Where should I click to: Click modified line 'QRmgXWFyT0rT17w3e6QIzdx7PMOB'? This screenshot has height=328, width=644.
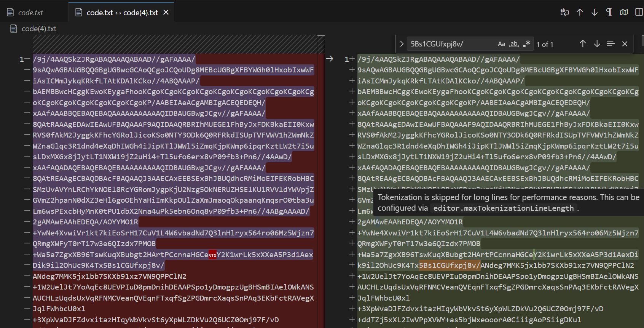pos(419,243)
